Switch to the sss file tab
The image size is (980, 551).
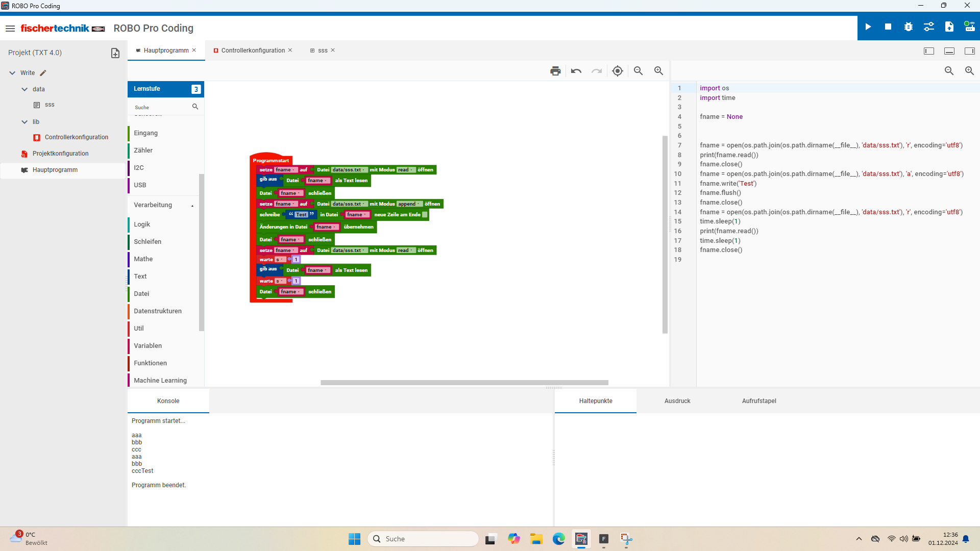(323, 51)
